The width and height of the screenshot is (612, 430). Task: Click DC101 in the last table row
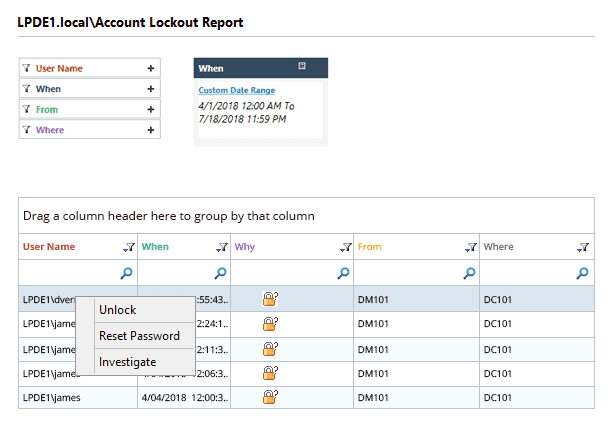tap(498, 398)
